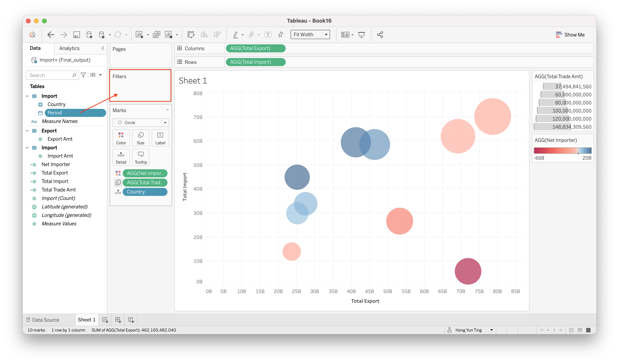
Task: Click the Share workbook icon
Action: (380, 35)
